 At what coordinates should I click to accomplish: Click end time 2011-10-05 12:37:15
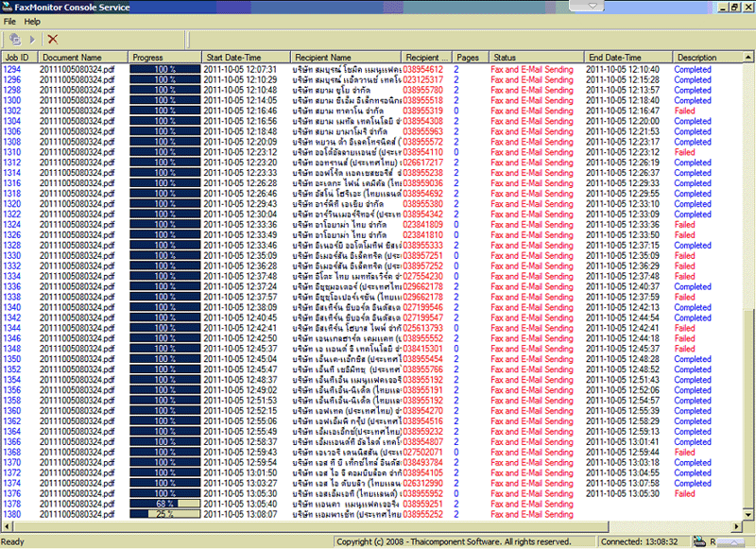[623, 246]
